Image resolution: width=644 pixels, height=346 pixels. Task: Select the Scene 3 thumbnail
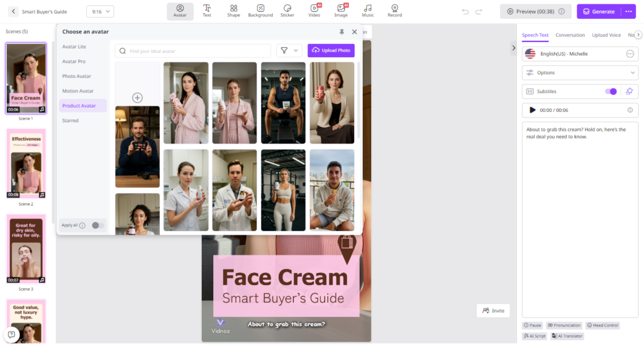coord(26,249)
